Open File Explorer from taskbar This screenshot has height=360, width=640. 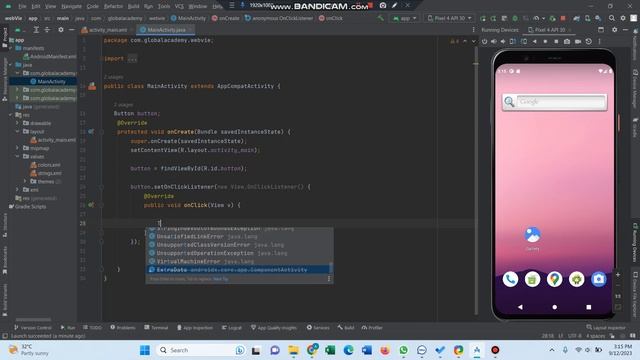[x=293, y=350]
